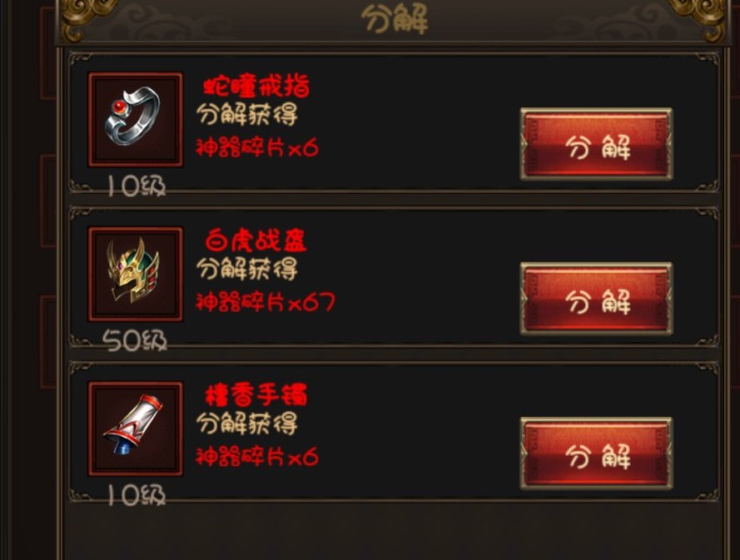The height and width of the screenshot is (560, 740).
Task: Decompose the 蛇瞳戒指 with its 分解 button
Action: pyautogui.click(x=597, y=144)
